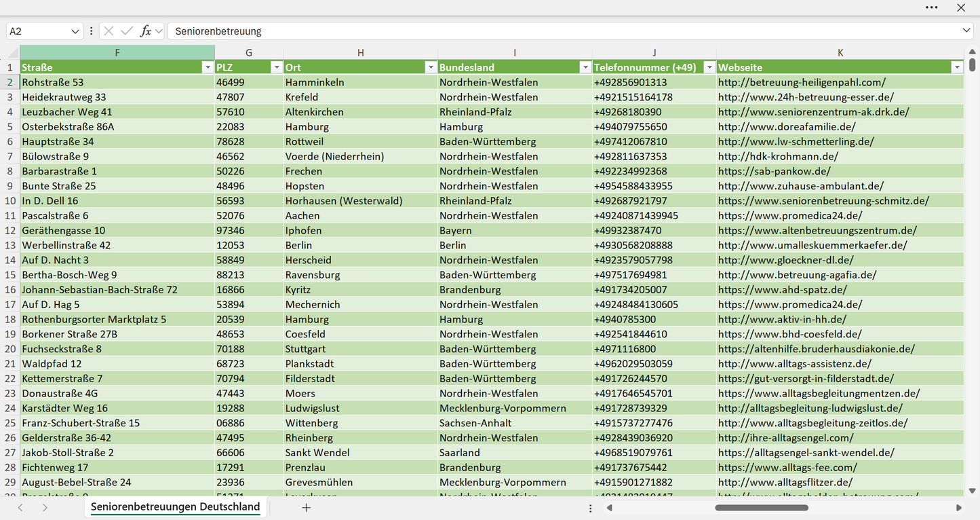The image size is (980, 520).
Task: Click the Enter checkmark icon in formula bar
Action: (x=127, y=31)
